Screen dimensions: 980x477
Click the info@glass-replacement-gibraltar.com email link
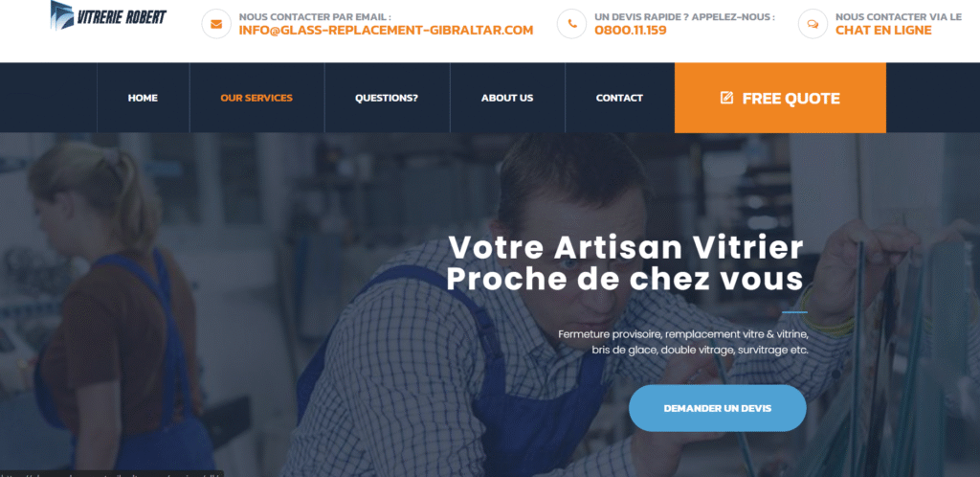coord(387,30)
